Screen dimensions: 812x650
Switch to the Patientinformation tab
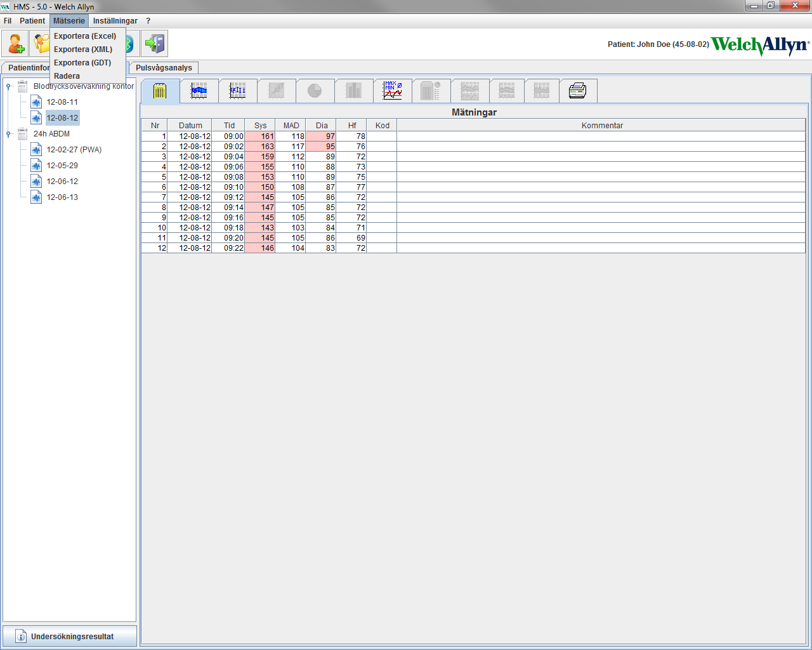click(x=26, y=68)
